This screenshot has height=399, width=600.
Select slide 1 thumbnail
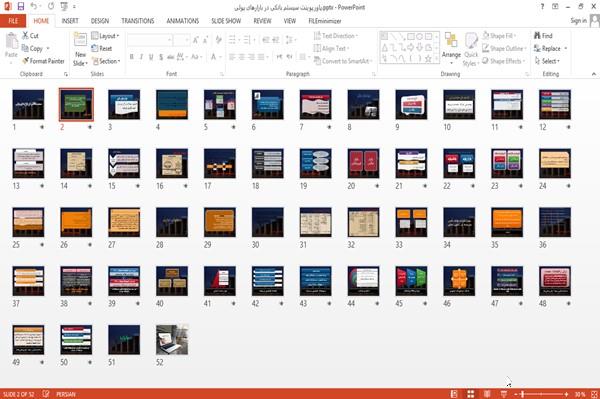[x=28, y=104]
